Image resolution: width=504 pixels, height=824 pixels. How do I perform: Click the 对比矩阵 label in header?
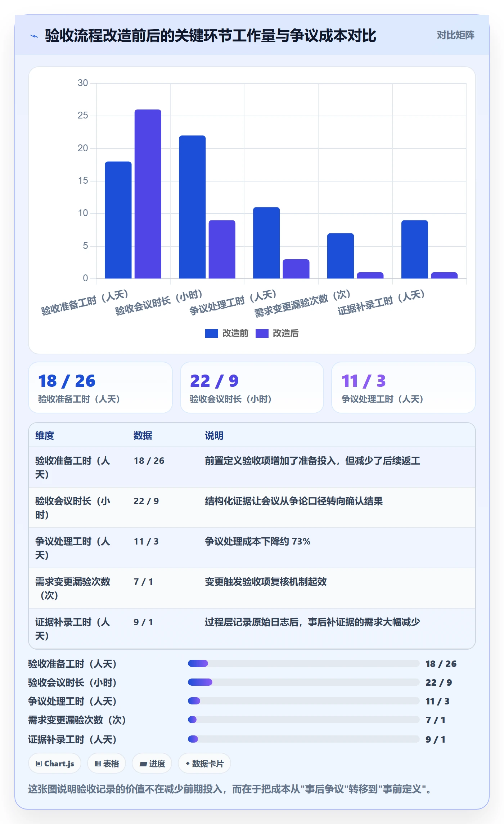pyautogui.click(x=455, y=35)
